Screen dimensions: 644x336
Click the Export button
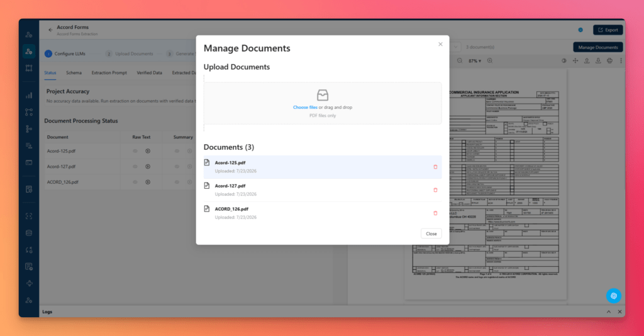point(608,30)
